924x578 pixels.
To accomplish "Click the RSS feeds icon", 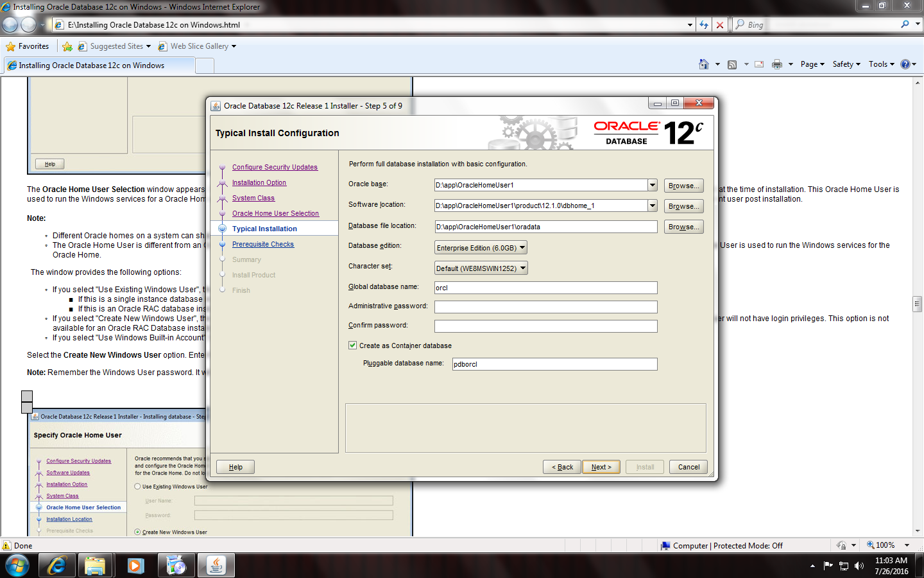I will click(732, 64).
